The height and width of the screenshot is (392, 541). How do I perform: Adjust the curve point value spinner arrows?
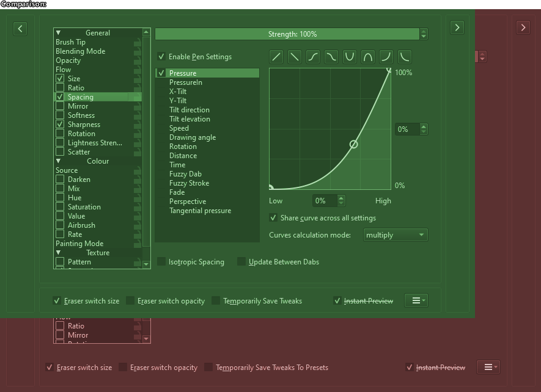424,129
